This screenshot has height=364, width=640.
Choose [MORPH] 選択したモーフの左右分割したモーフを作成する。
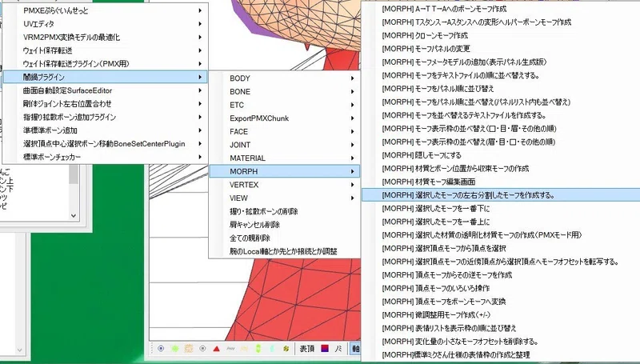501,195
